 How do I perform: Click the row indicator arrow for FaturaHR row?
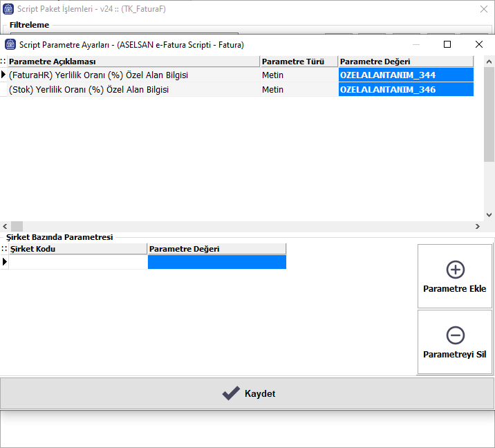point(3,75)
